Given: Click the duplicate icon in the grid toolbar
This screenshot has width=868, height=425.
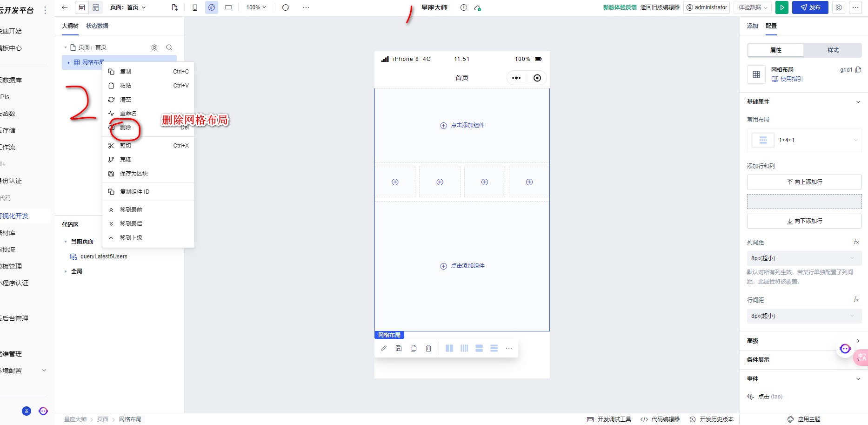Looking at the screenshot, I should pyautogui.click(x=414, y=348).
